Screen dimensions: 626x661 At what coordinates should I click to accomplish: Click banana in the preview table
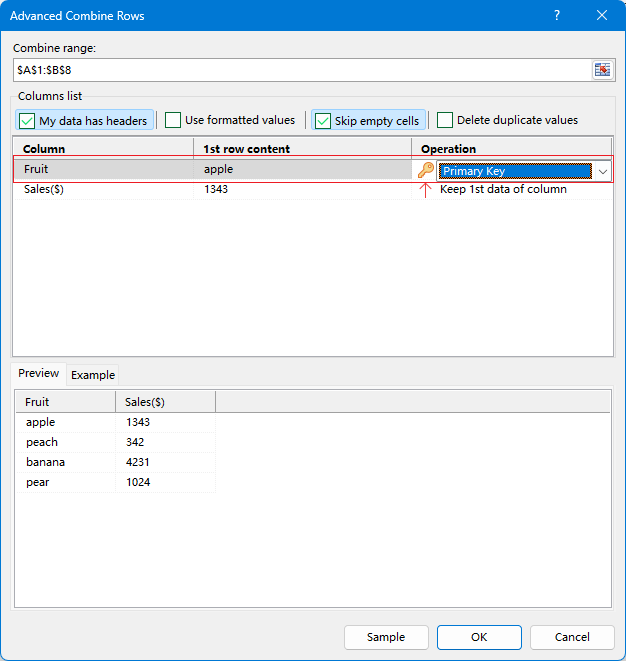pyautogui.click(x=46, y=462)
